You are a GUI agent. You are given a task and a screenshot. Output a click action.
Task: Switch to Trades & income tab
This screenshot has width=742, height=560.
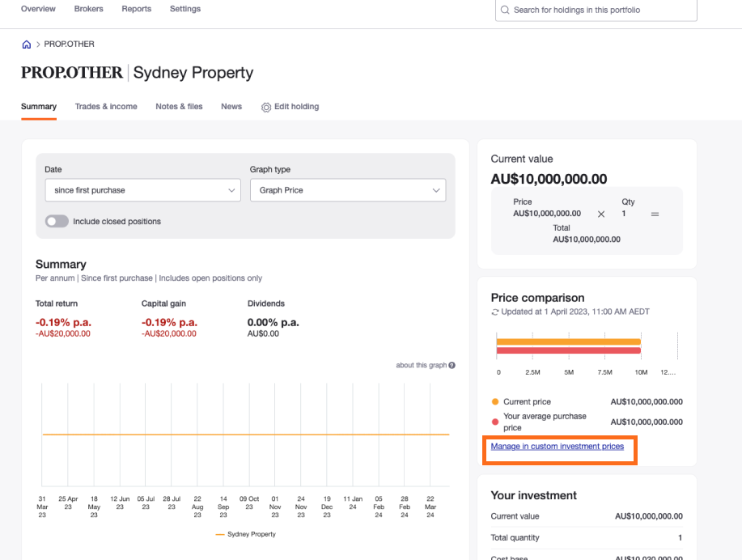[106, 107]
